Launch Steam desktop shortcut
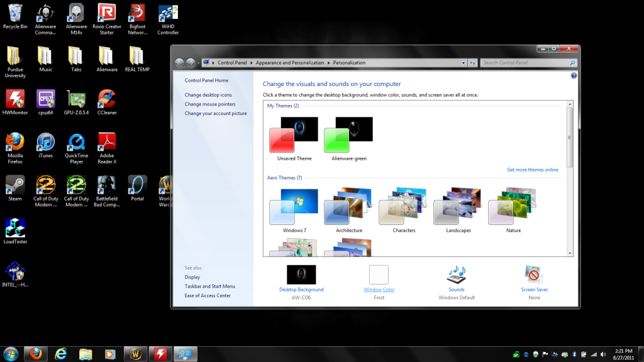Image resolution: width=644 pixels, height=362 pixels. (15, 189)
